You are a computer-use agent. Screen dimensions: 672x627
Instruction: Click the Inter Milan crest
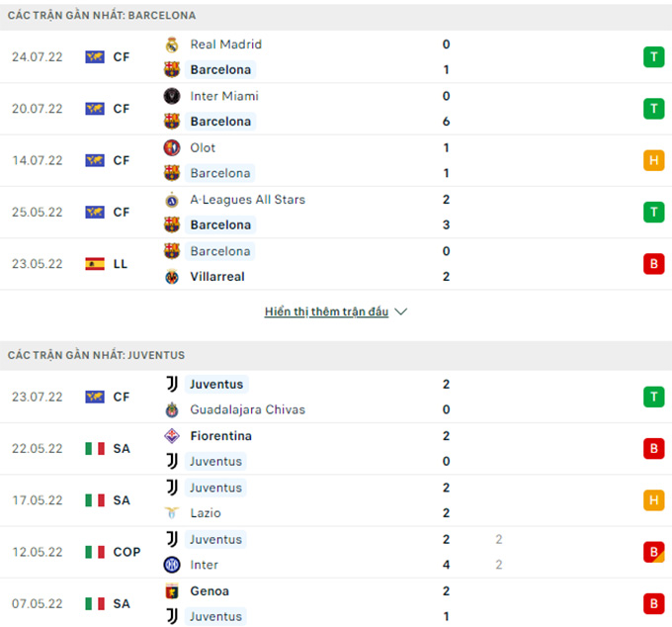172,565
